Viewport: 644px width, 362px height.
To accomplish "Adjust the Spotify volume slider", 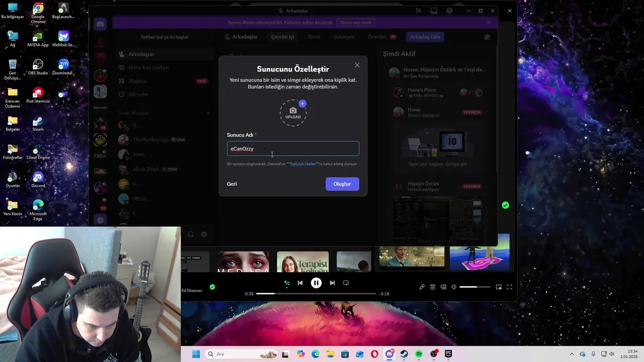I will coord(475,287).
